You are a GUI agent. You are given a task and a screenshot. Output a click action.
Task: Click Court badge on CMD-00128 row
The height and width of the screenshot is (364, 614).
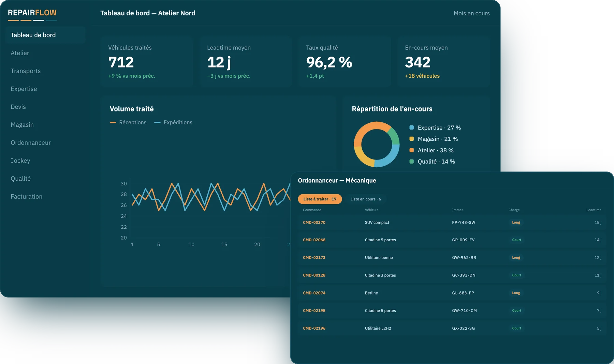coord(516,275)
